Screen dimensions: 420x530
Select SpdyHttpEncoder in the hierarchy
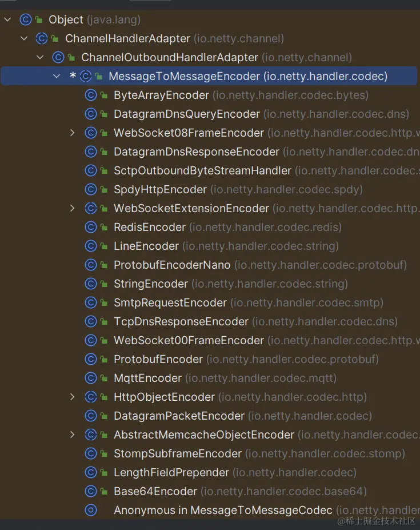point(238,190)
